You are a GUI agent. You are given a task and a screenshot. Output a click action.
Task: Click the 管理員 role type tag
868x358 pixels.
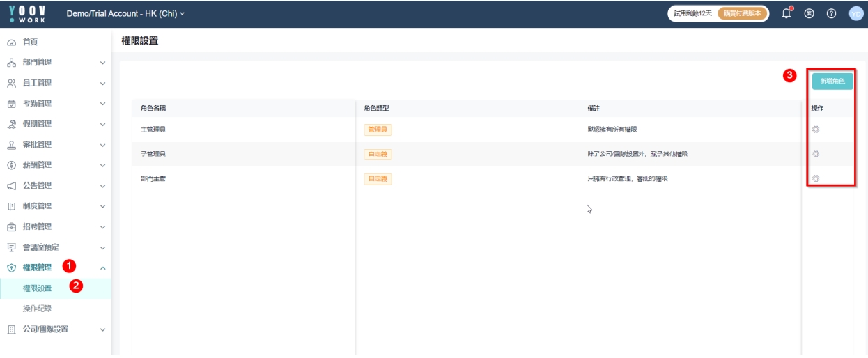click(x=378, y=130)
